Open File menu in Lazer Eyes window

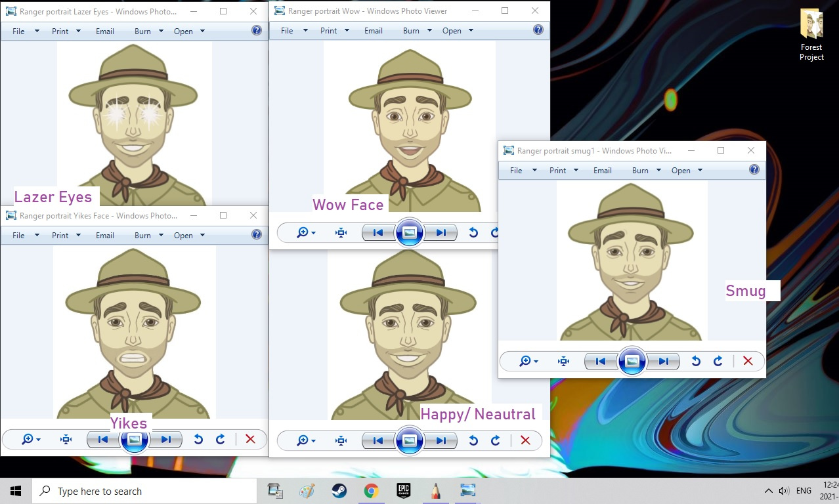click(x=25, y=31)
